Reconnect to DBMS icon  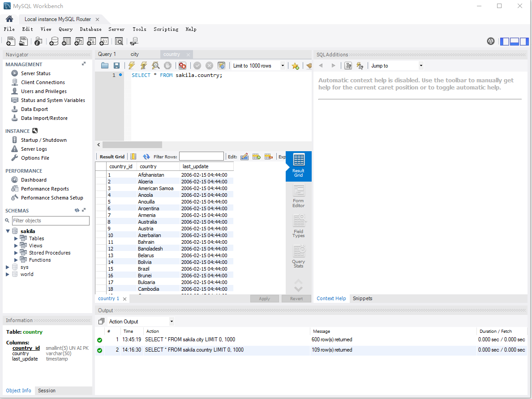(134, 41)
